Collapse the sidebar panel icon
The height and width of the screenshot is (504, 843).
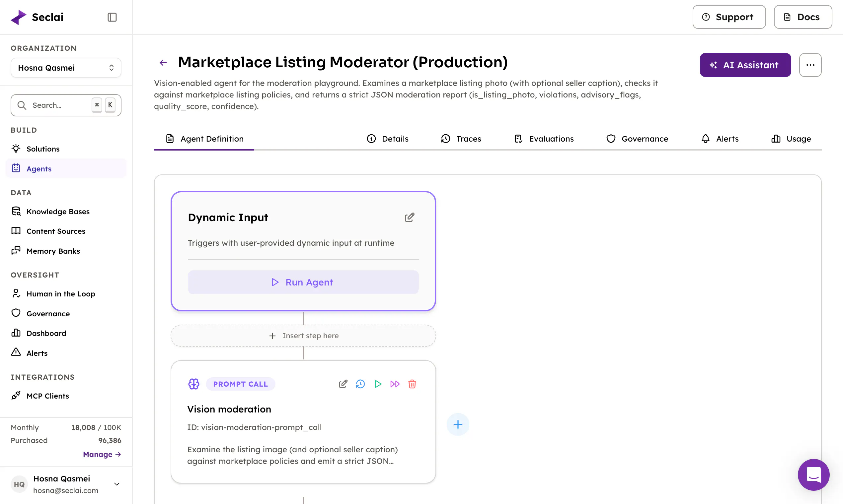tap(112, 17)
